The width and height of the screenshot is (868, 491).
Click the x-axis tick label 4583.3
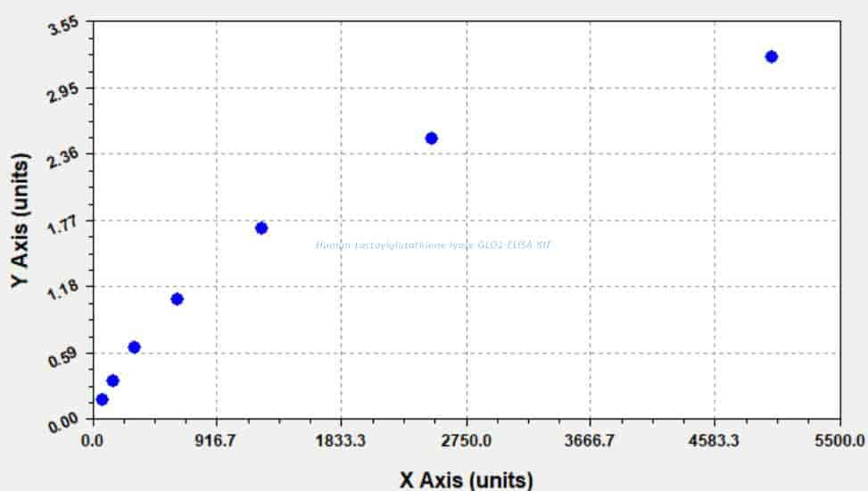coord(714,441)
